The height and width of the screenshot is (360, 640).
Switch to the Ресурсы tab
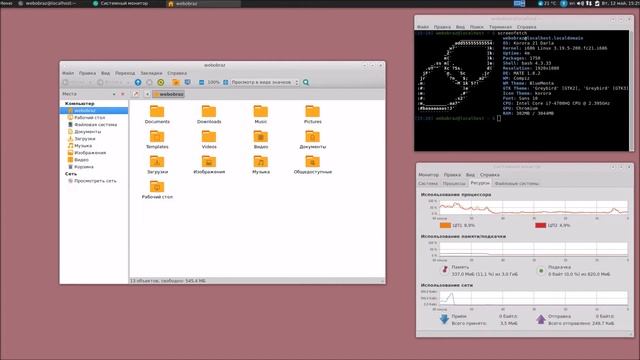480,183
